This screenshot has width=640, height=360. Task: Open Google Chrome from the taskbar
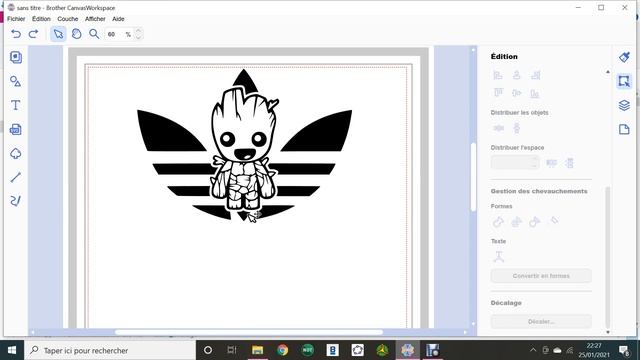tap(282, 350)
